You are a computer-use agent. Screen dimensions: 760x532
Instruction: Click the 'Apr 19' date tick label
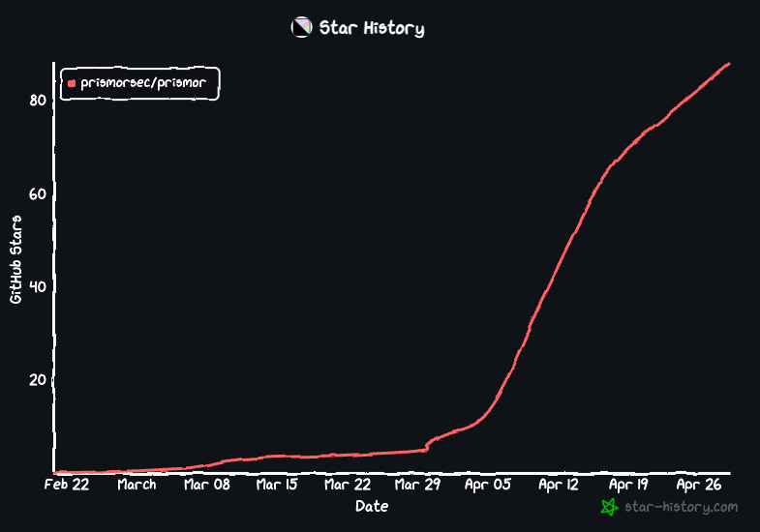coord(628,484)
